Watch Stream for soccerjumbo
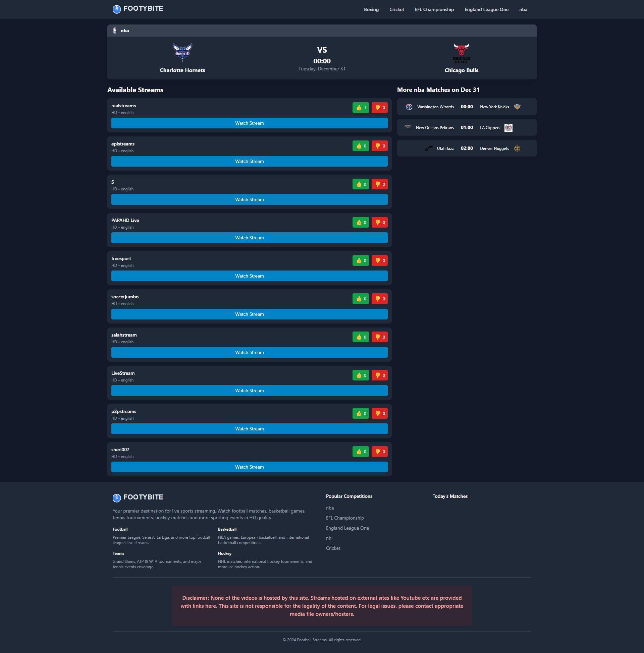This screenshot has width=644, height=653. pyautogui.click(x=249, y=314)
